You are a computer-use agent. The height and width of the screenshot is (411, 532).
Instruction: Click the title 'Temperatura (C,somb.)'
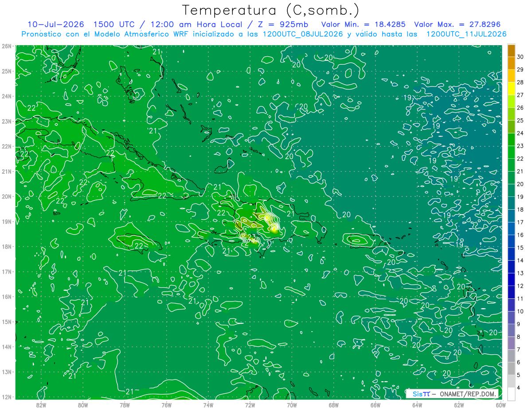(271, 10)
